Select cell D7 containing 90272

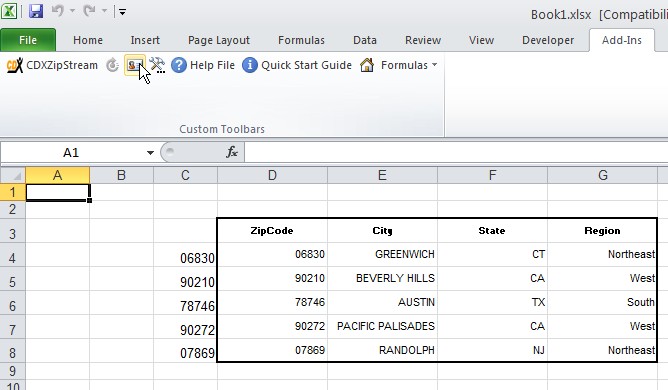(272, 327)
